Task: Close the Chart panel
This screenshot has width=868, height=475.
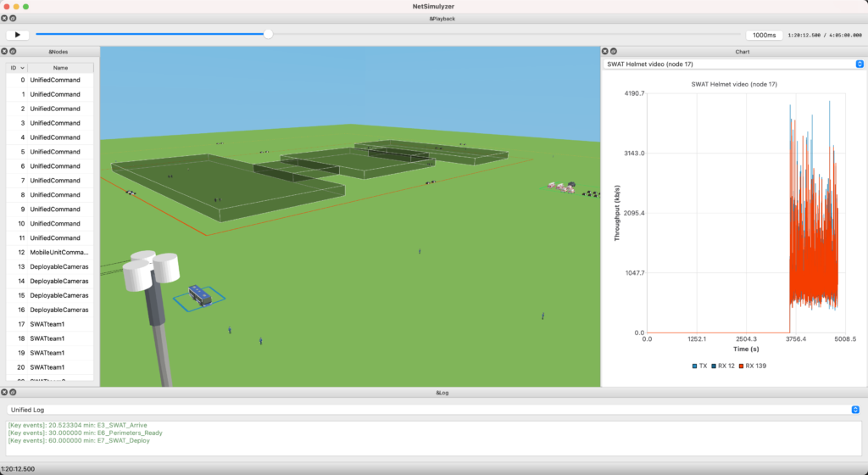Action: 605,51
